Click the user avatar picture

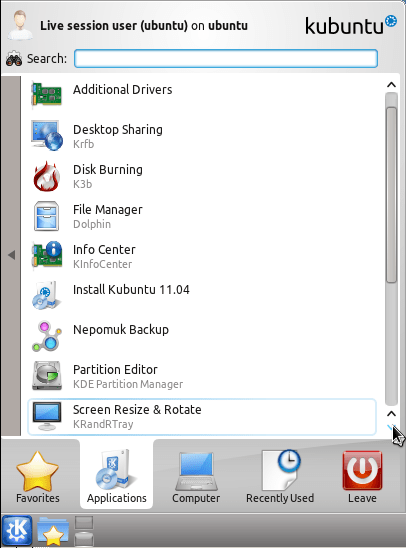[x=20, y=24]
